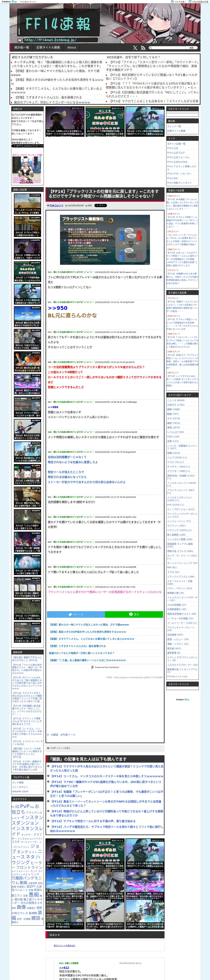Focus the header search input field
Image resolution: width=210 pixels, height=980 pixels.
(x=169, y=48)
